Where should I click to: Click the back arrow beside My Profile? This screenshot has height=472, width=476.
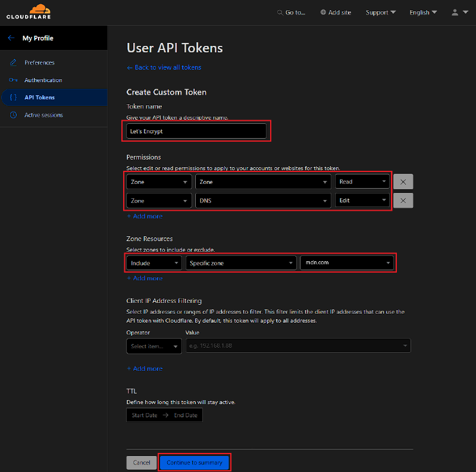pyautogui.click(x=11, y=38)
